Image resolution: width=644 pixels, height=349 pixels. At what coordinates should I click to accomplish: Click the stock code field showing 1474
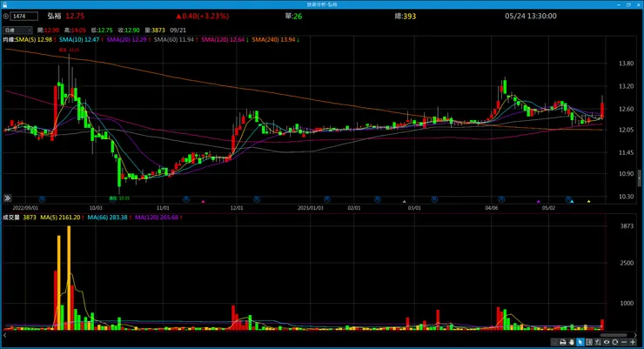coord(24,16)
